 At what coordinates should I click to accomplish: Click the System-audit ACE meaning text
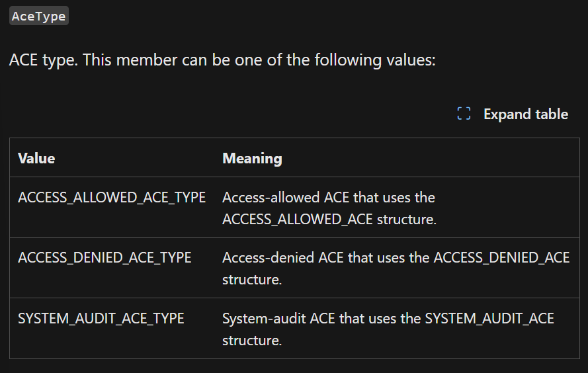click(388, 329)
